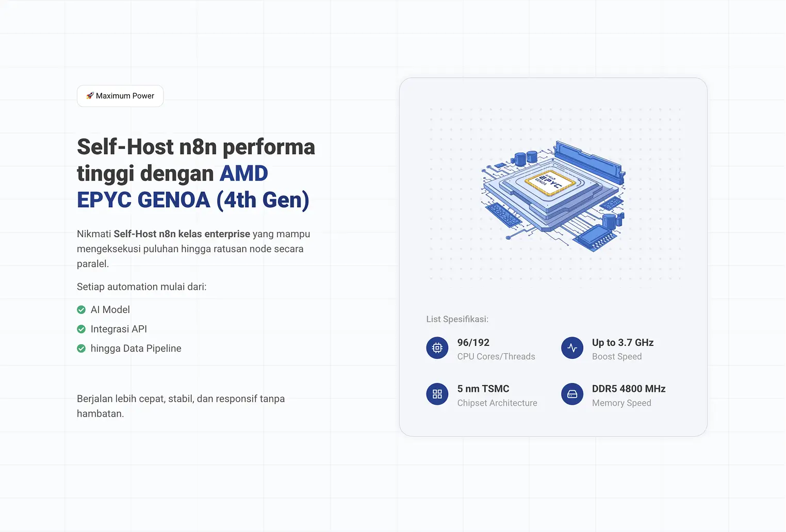786x532 pixels.
Task: Click the "Chipset Architecture" label
Action: pyautogui.click(x=497, y=403)
